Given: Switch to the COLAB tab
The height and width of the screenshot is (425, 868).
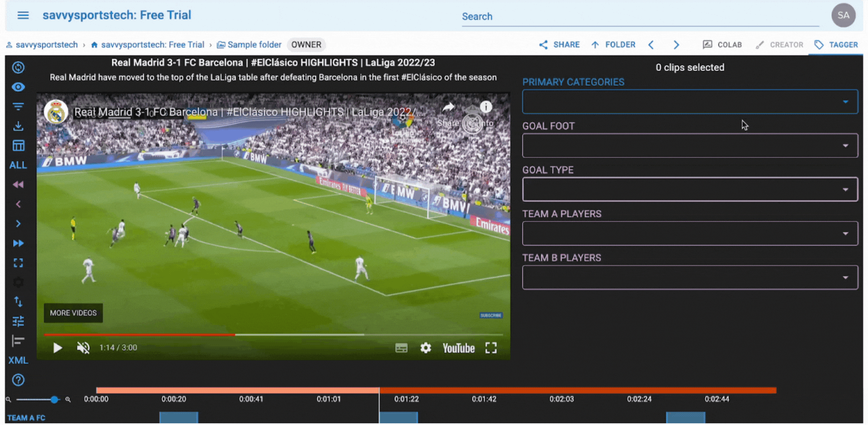Looking at the screenshot, I should [722, 45].
